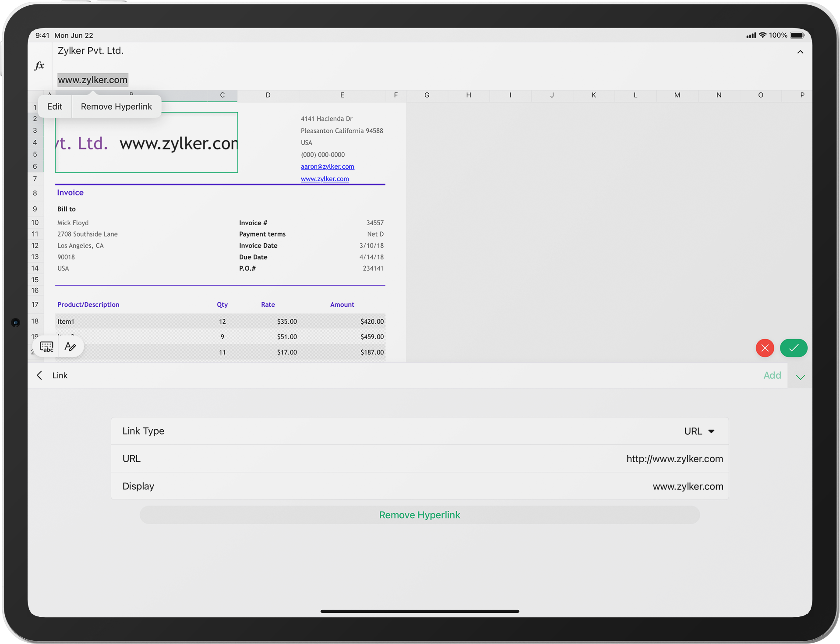Screen dimensions: 840x644
Task: Click the Item1 cell
Action: click(x=66, y=322)
